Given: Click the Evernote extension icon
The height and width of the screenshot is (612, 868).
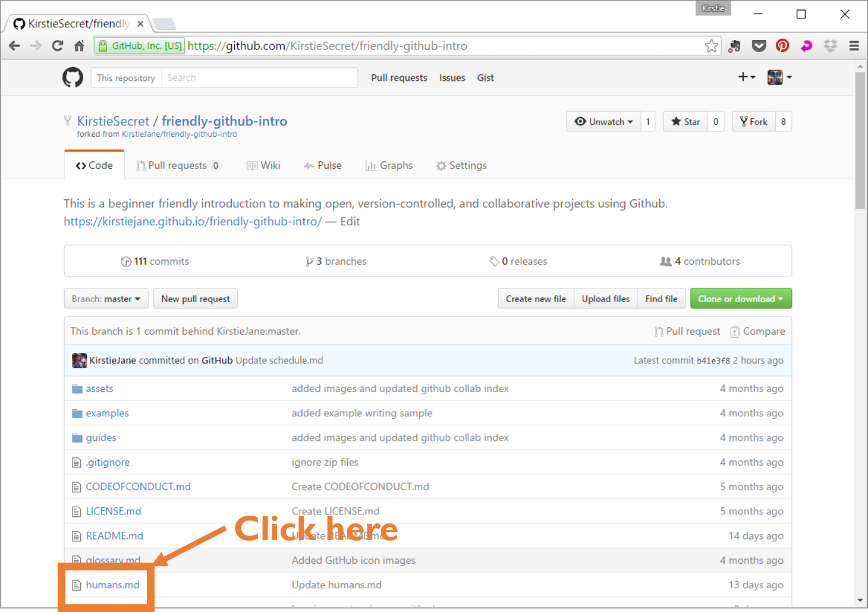Looking at the screenshot, I should tap(735, 46).
